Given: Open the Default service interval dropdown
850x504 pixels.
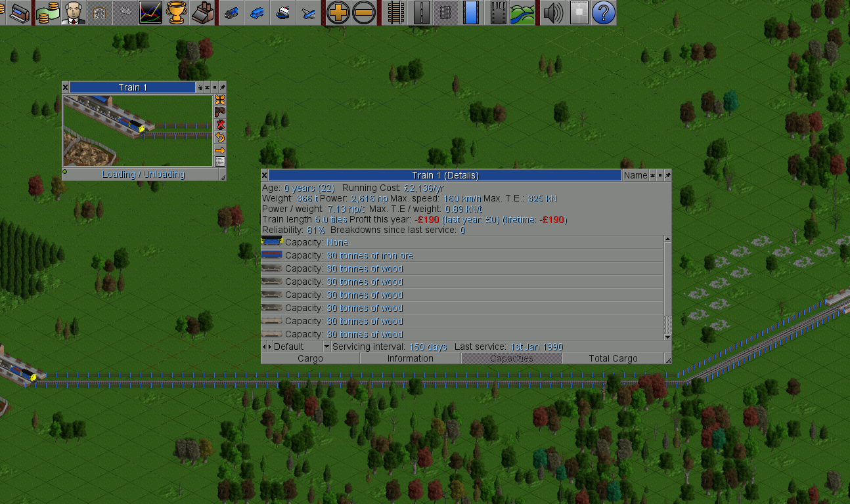Looking at the screenshot, I should point(302,346).
